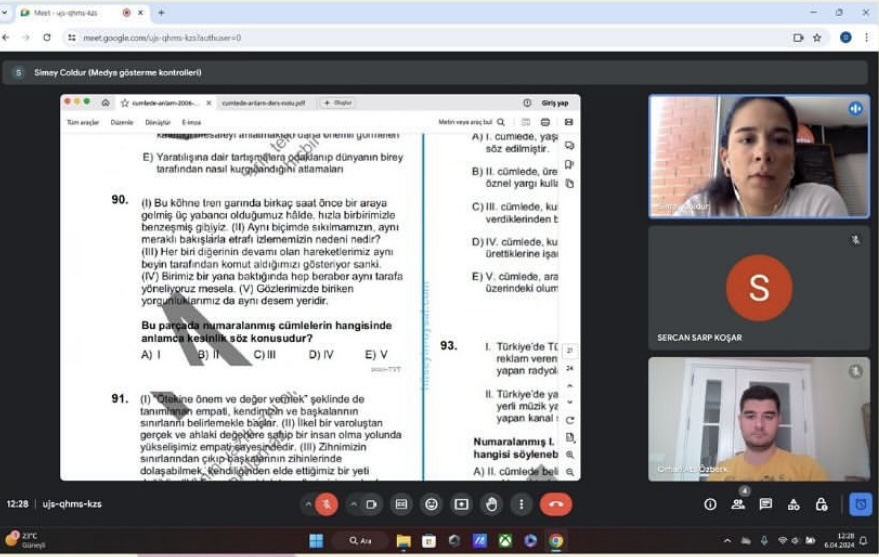Image resolution: width=879 pixels, height=557 pixels.
Task: Open Windows Start menu on taskbar
Action: [316, 541]
